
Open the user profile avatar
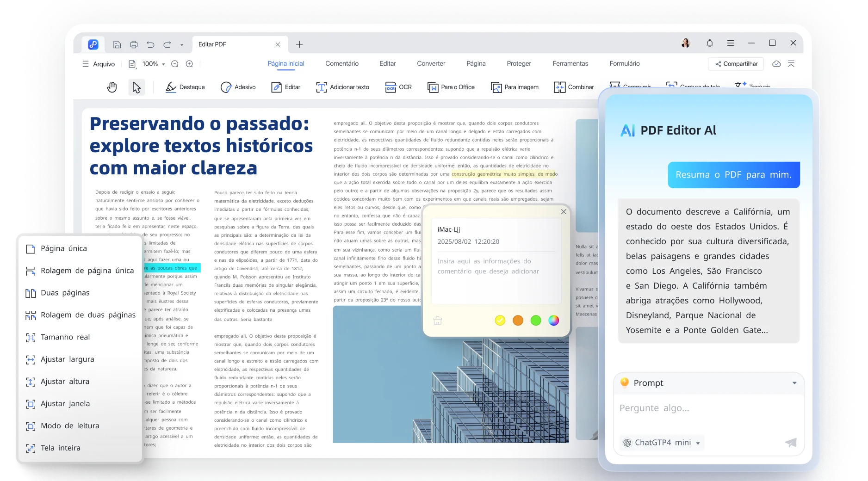686,43
